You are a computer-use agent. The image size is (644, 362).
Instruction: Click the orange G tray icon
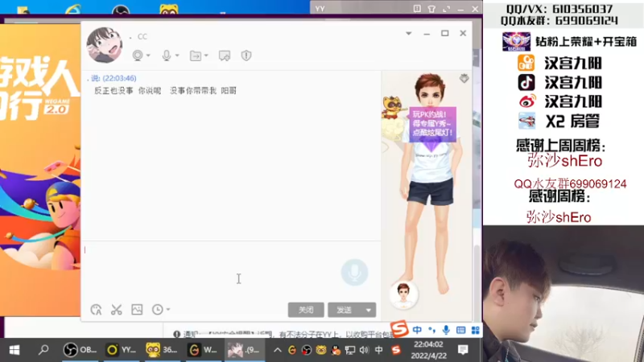(292, 350)
